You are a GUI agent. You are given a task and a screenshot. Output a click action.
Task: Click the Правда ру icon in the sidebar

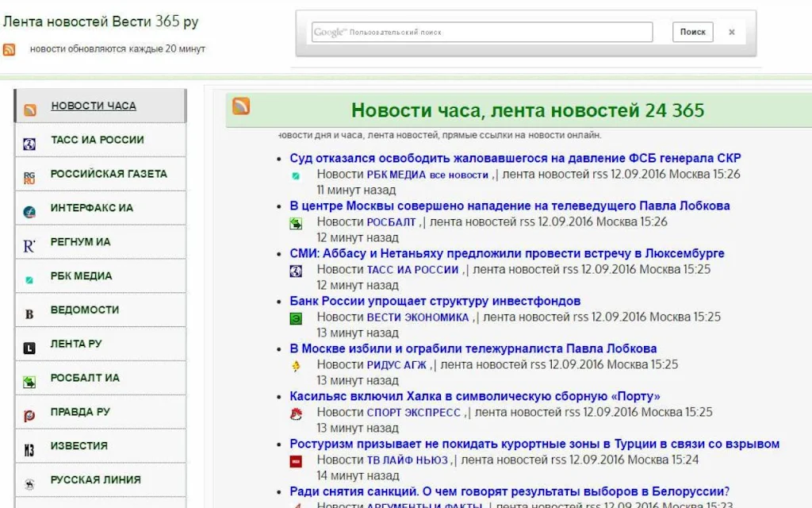point(29,416)
